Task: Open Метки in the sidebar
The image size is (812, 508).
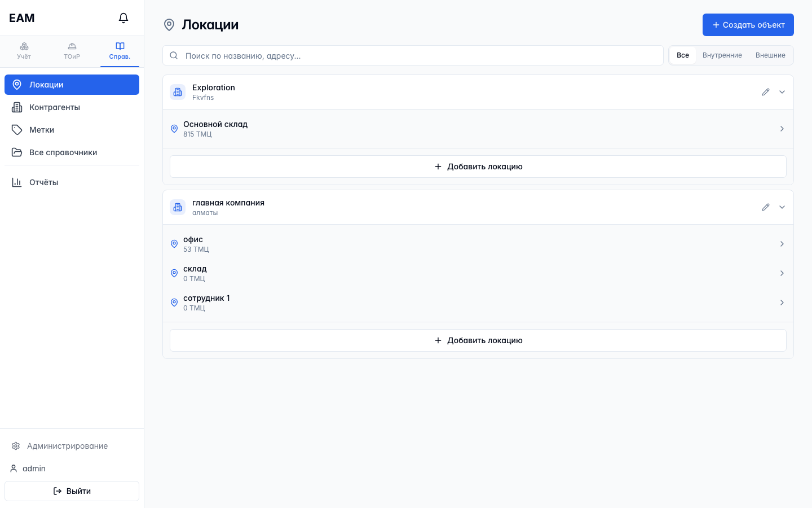Action: pos(72,130)
